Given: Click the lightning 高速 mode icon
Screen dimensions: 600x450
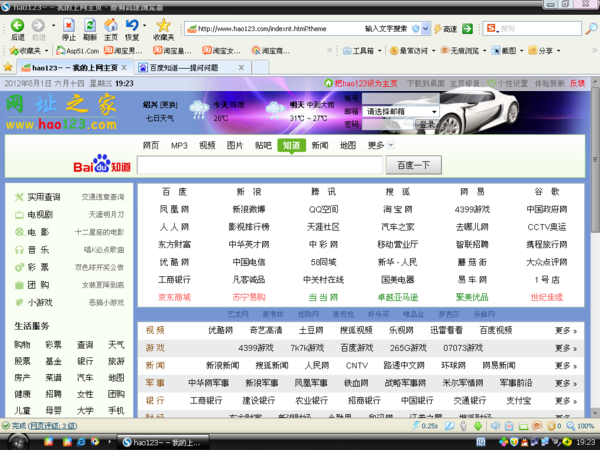Looking at the screenshot, I should coord(438,29).
